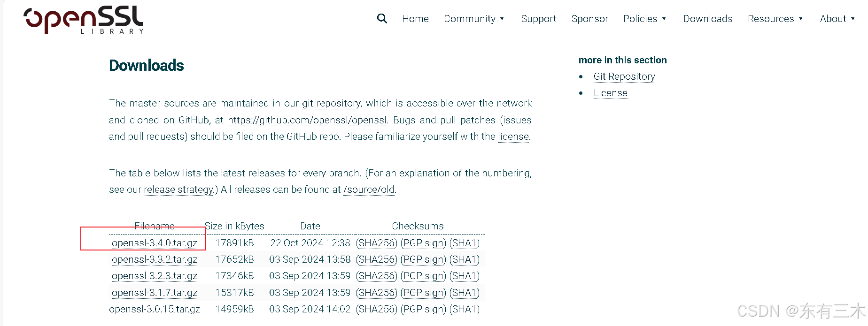The width and height of the screenshot is (868, 326).
Task: Select the 17346kB size cell
Action: [x=234, y=276]
